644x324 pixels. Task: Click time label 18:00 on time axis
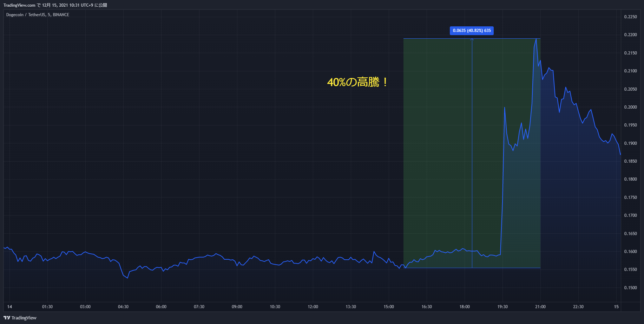(x=465, y=307)
